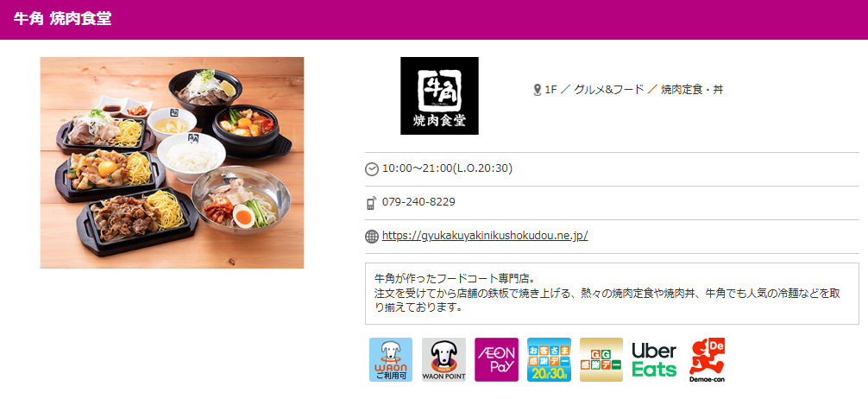Open the Uber Eats logo
The image size is (868, 399).
point(654,359)
